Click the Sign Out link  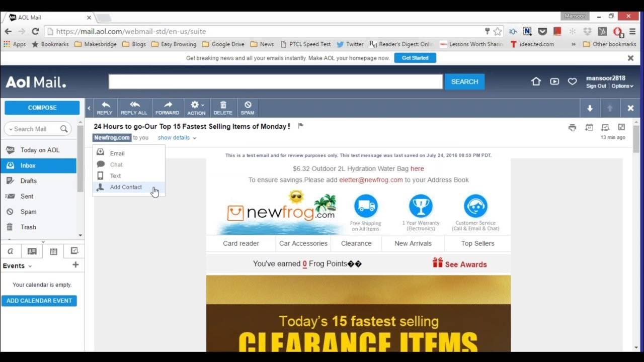point(596,86)
